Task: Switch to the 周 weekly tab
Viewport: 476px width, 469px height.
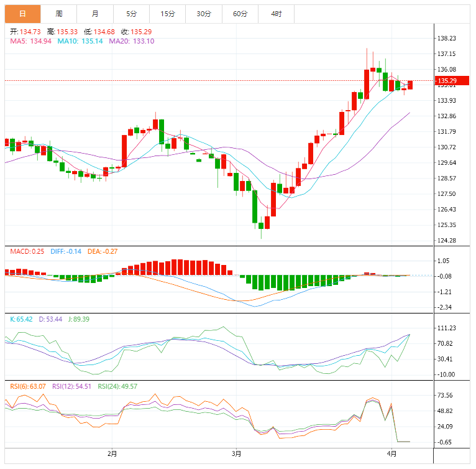Action: [x=58, y=14]
